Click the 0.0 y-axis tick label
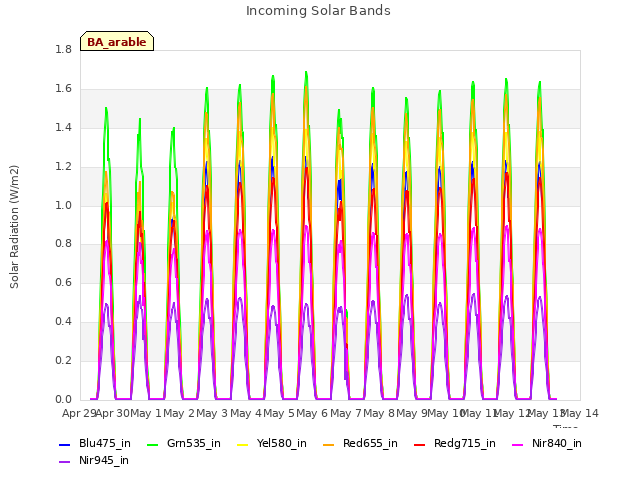 [63, 399]
